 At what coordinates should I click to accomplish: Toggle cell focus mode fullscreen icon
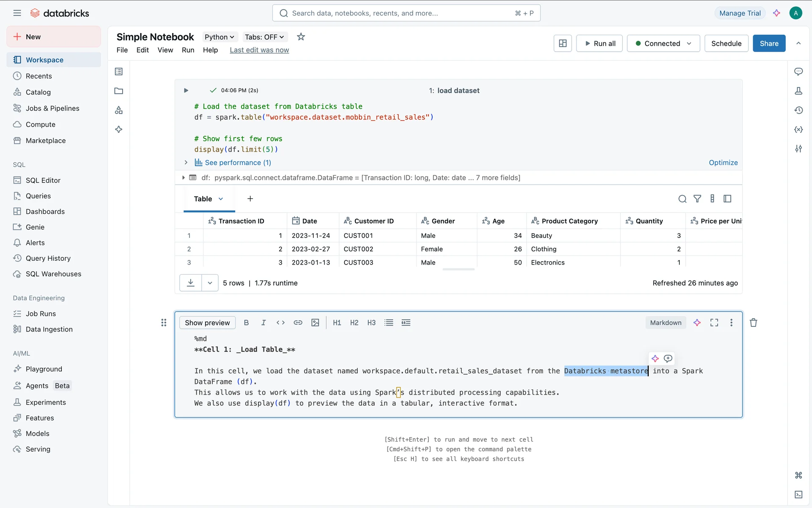pyautogui.click(x=714, y=323)
